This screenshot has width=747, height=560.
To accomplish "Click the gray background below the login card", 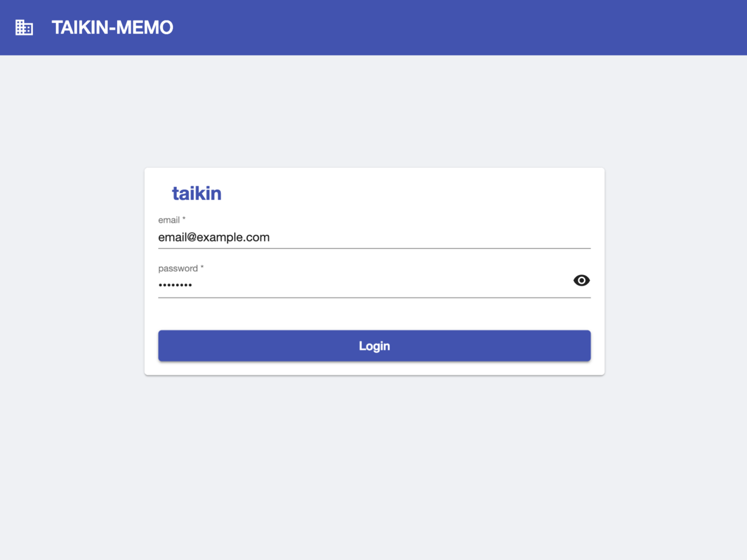I will point(374,467).
